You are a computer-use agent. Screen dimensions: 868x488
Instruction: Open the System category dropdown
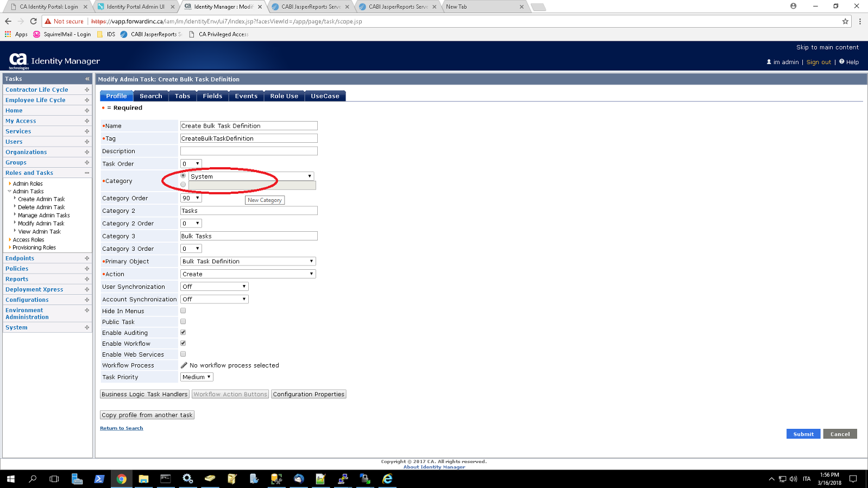click(251, 176)
